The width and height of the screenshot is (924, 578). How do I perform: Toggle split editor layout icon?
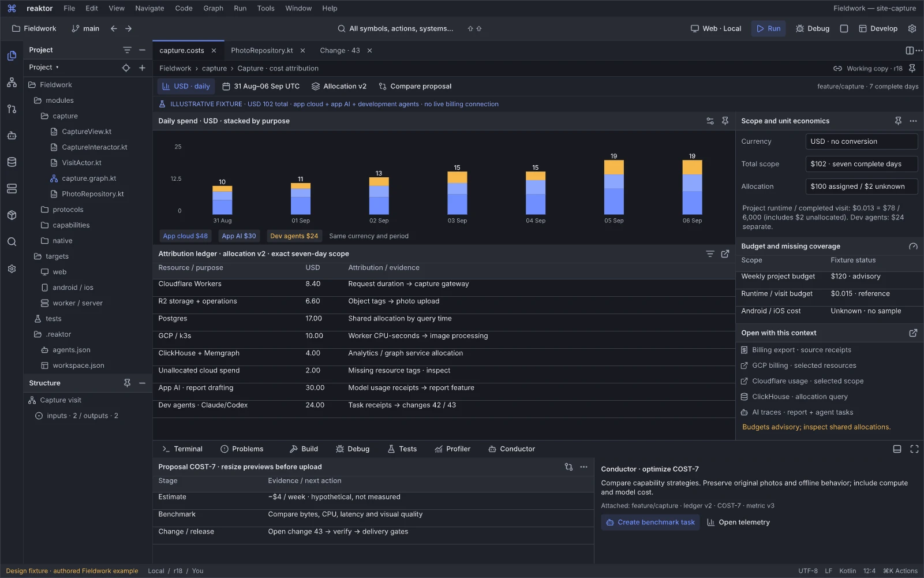coord(910,50)
